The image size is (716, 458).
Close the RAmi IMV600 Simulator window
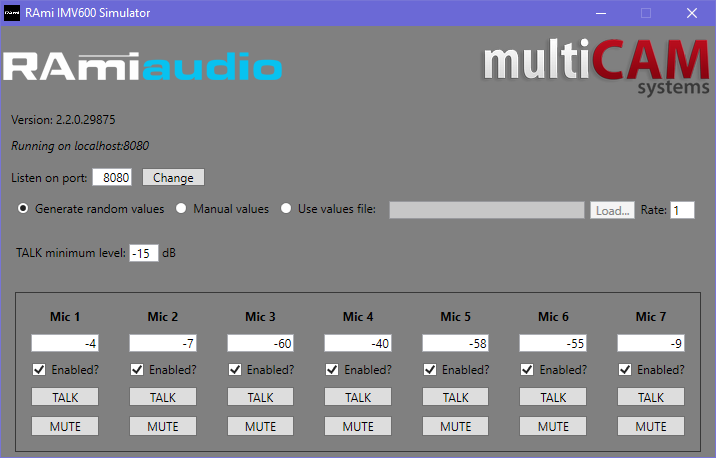pos(692,13)
